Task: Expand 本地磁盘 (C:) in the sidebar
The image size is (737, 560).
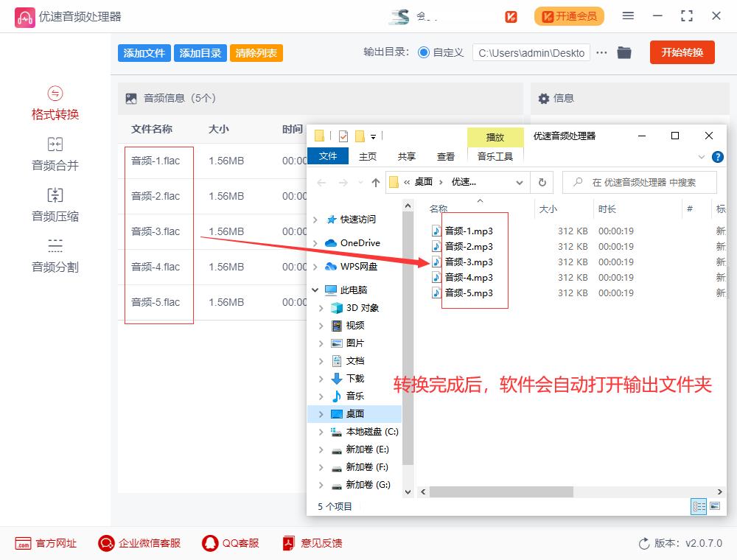Action: tap(322, 431)
